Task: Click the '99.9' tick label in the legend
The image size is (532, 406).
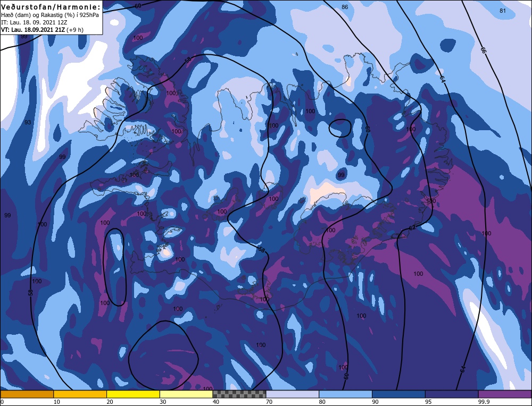Action: [x=484, y=402]
